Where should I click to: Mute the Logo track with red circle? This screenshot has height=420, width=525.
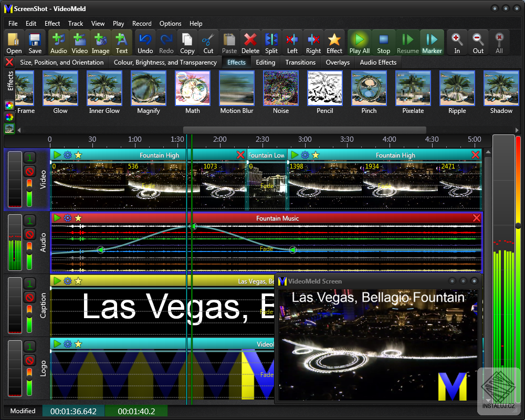click(x=29, y=361)
